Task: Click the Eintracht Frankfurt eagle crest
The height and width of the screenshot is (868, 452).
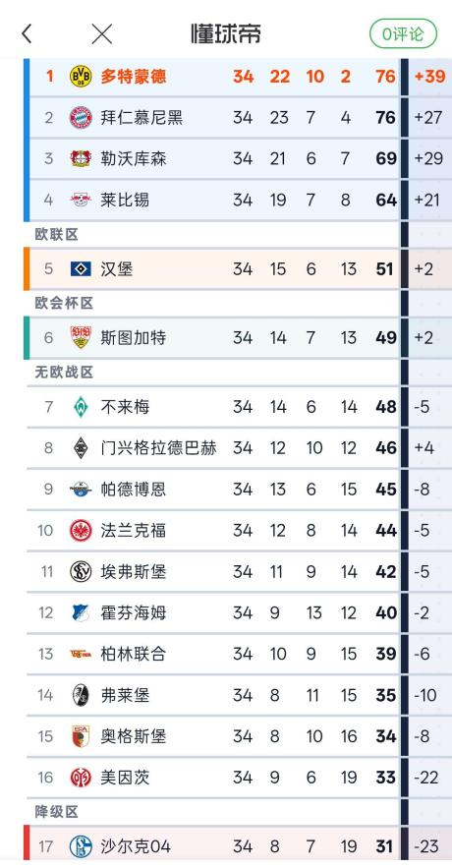Action: pos(81,530)
